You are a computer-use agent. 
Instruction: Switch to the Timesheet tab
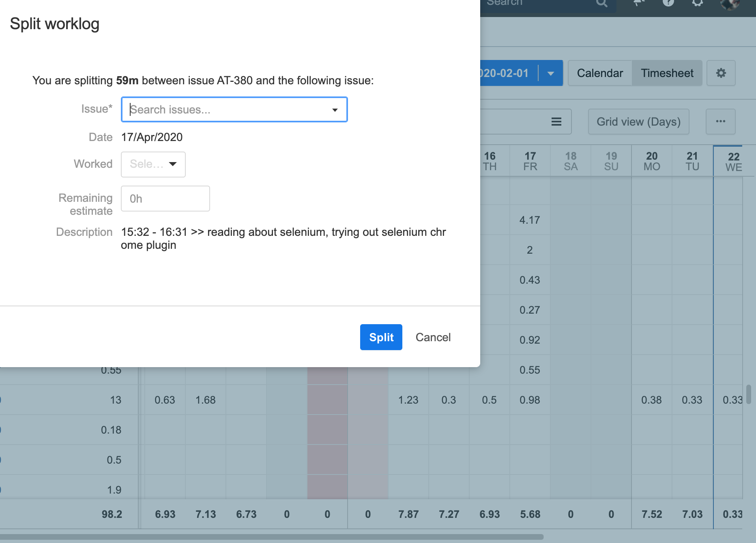click(667, 73)
